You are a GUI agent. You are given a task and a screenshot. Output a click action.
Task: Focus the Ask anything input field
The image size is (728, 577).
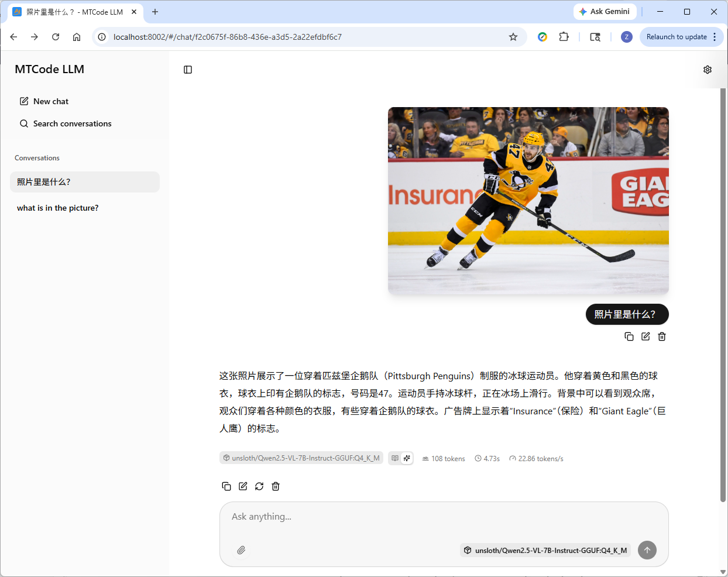point(444,517)
